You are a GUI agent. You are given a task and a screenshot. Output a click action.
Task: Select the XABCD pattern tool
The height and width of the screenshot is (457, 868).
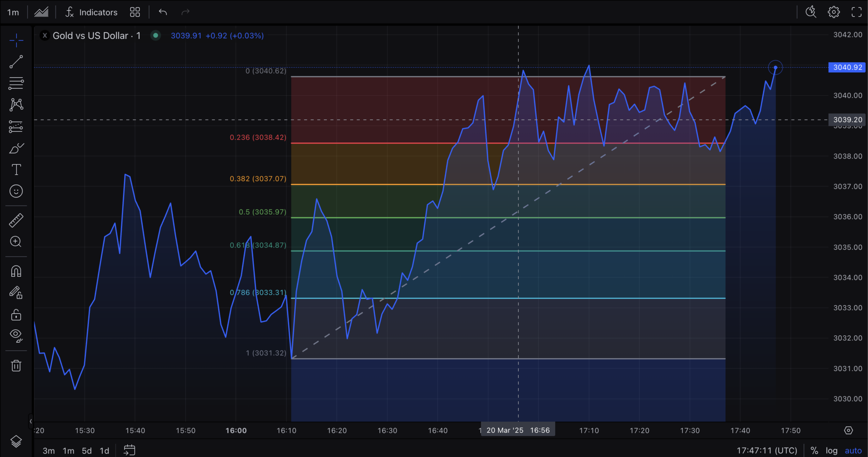click(16, 104)
